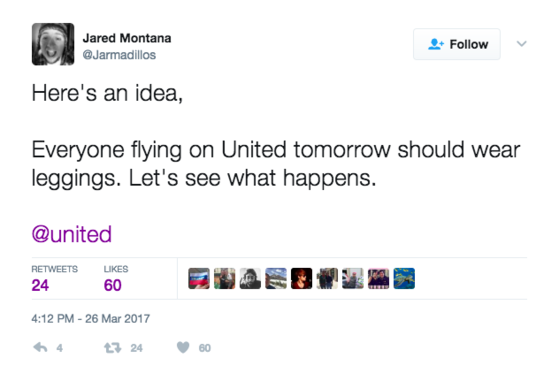The height and width of the screenshot is (381, 559).
Task: Open the tweet timestamp 4:12 PM link
Action: pos(91,318)
